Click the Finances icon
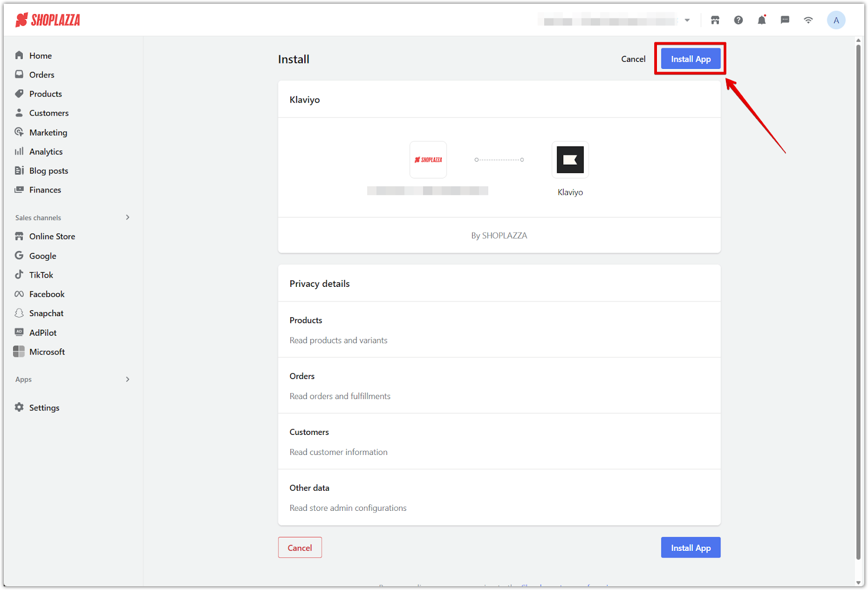This screenshot has height=590, width=868. (20, 190)
